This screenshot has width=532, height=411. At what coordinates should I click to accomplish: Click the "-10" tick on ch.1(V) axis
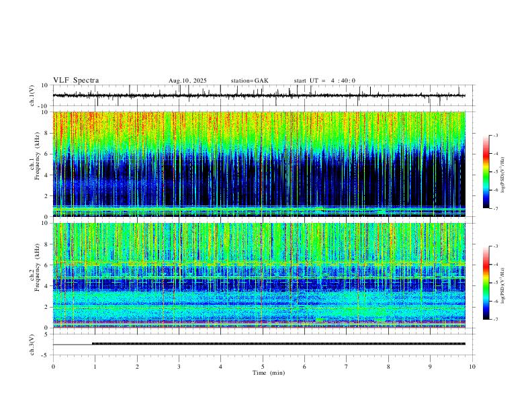coord(44,106)
